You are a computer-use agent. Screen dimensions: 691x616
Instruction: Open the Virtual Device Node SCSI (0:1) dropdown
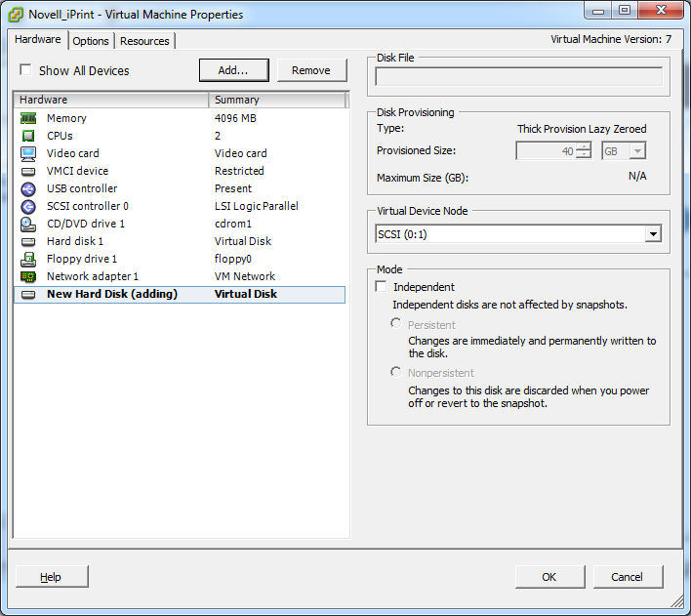pyautogui.click(x=653, y=233)
